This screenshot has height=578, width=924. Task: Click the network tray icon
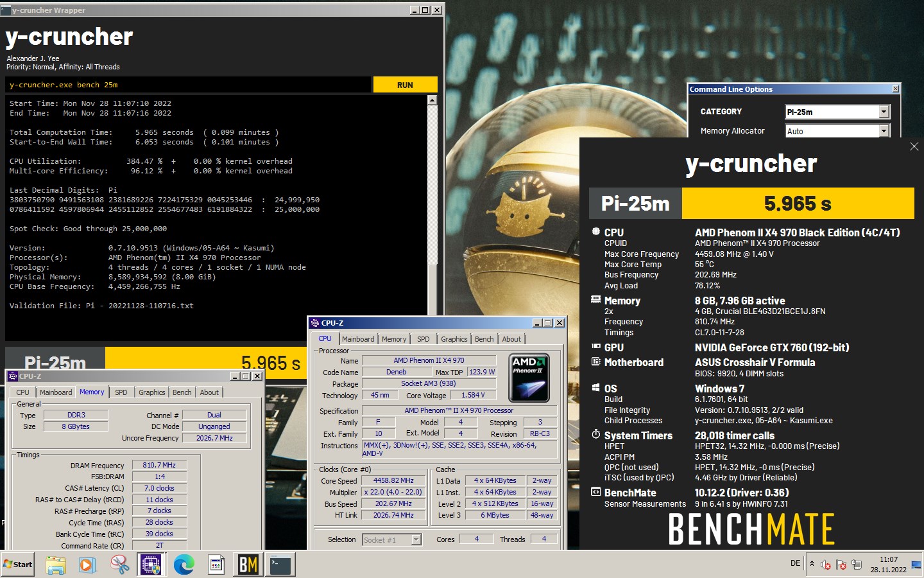point(857,565)
